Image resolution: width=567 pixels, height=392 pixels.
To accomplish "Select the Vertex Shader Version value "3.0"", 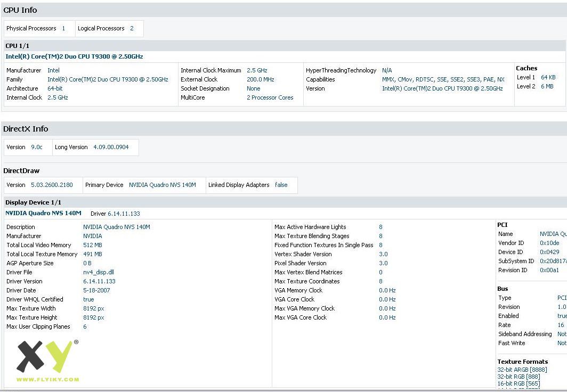I will (x=383, y=254).
